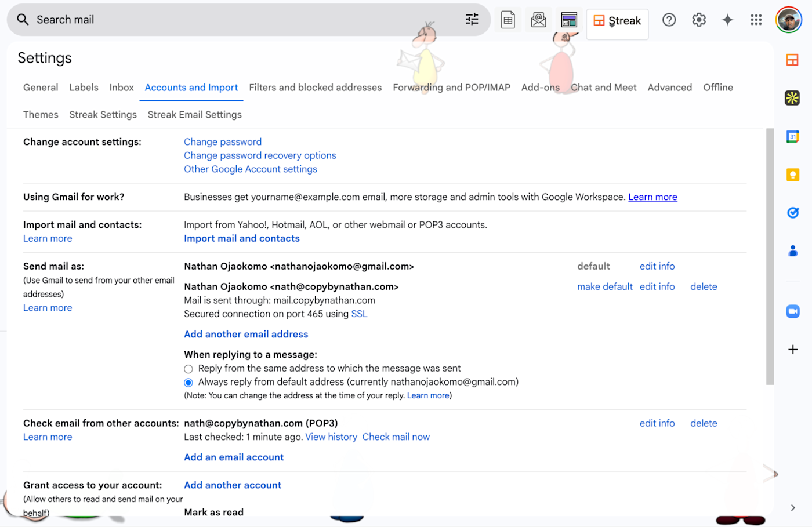Select the Accounts and Import tab
Image resolution: width=812 pixels, height=527 pixels.
[x=191, y=88]
